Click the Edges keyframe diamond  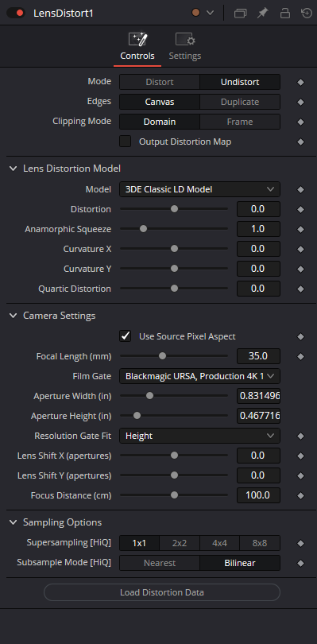tap(300, 102)
